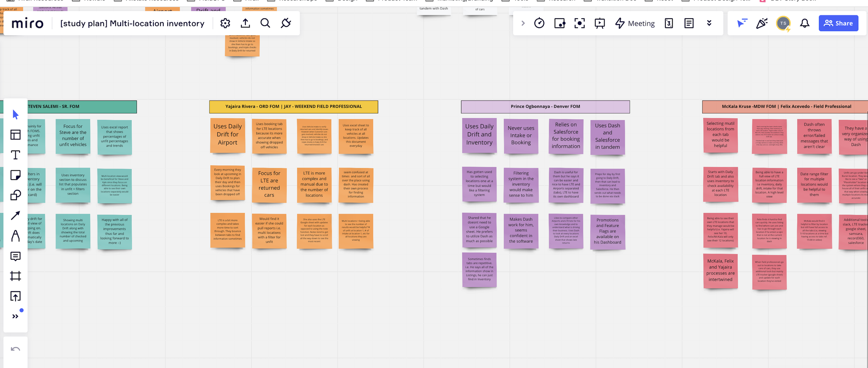Select 'Sometimes finds tabs are repetitive' sticky
Viewport: 868px width, 368px height.
[x=479, y=270]
